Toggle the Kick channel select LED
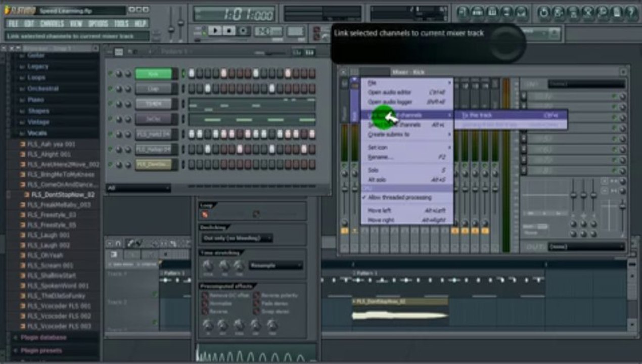The width and height of the screenshot is (642, 364). pyautogui.click(x=183, y=74)
